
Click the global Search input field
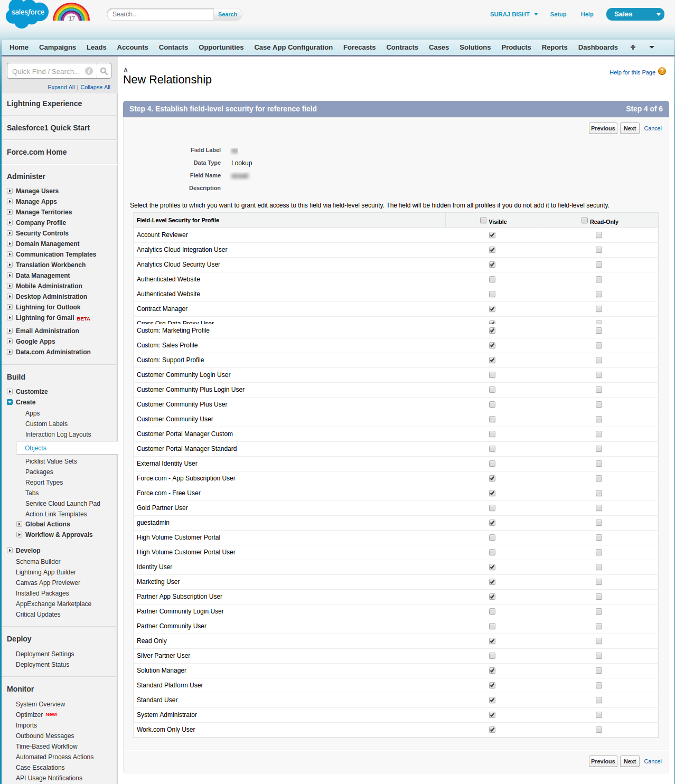[161, 14]
